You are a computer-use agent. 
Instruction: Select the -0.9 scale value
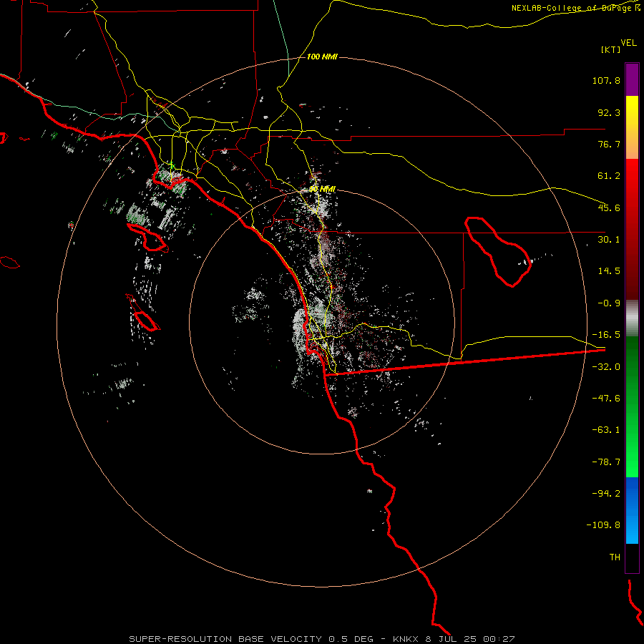pos(609,303)
